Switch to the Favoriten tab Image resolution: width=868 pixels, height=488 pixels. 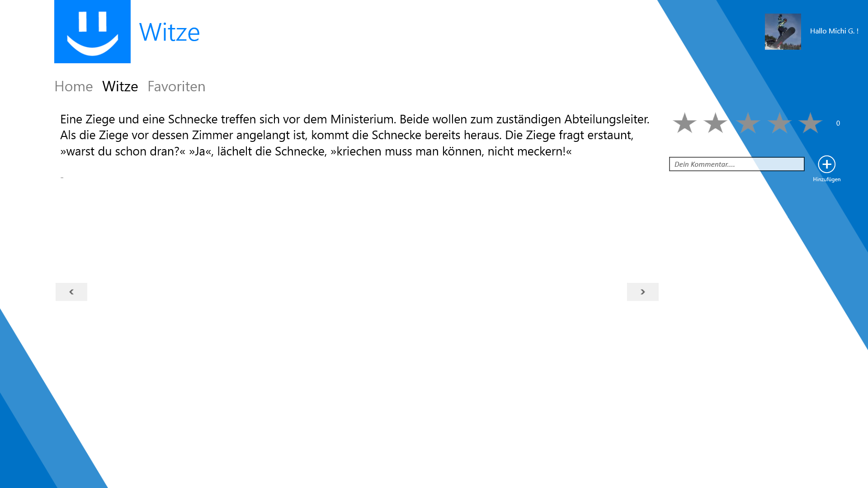(x=176, y=86)
